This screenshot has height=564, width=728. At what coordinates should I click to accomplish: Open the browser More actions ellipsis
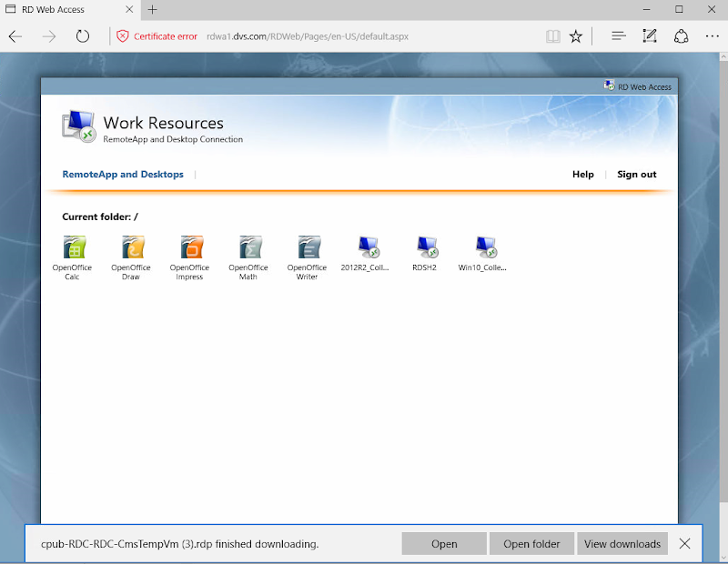click(712, 36)
